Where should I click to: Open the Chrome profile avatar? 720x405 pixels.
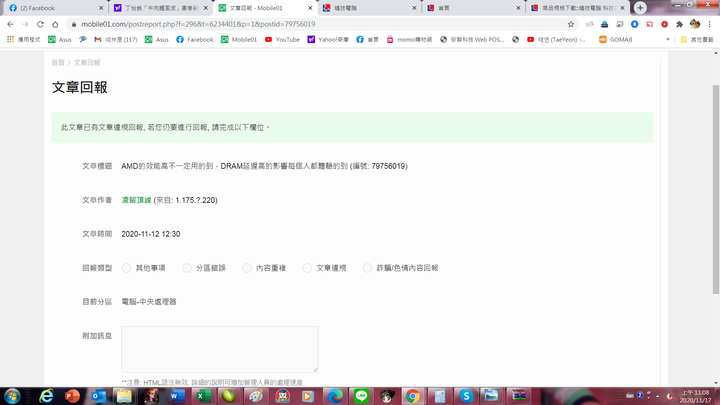[695, 24]
